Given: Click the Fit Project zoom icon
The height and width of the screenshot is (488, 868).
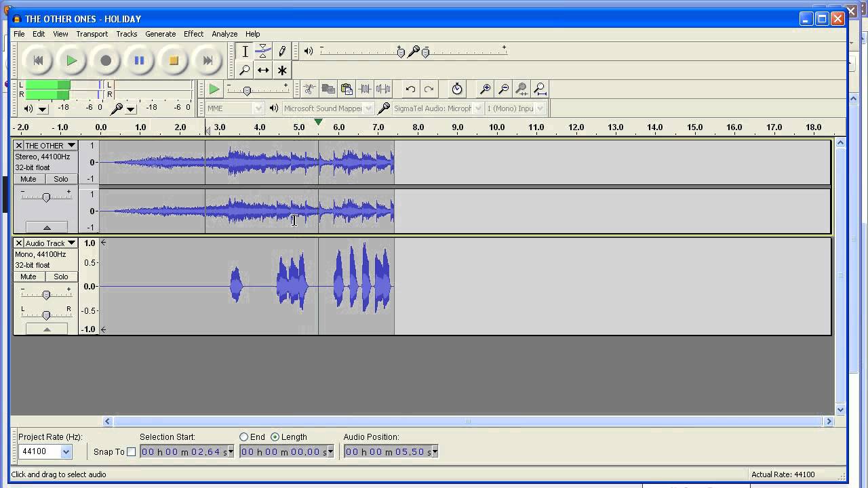Looking at the screenshot, I should click(x=540, y=89).
